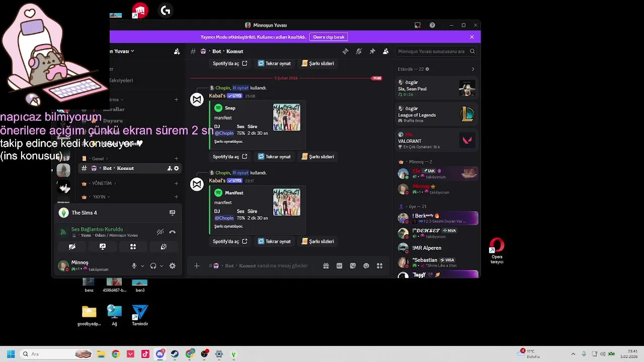Viewport: 644px width, 362px height.
Task: Click 'Tekrar oynat' under Snap embed
Action: click(274, 156)
